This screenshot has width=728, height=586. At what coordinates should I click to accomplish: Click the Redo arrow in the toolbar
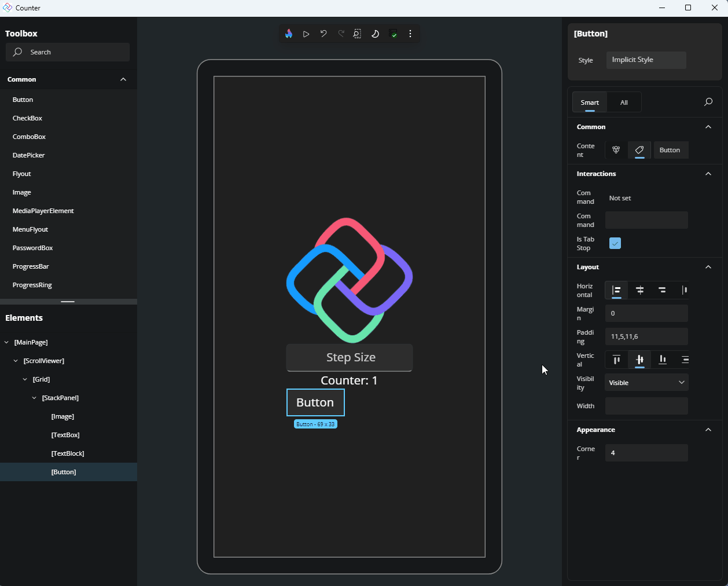[341, 34]
